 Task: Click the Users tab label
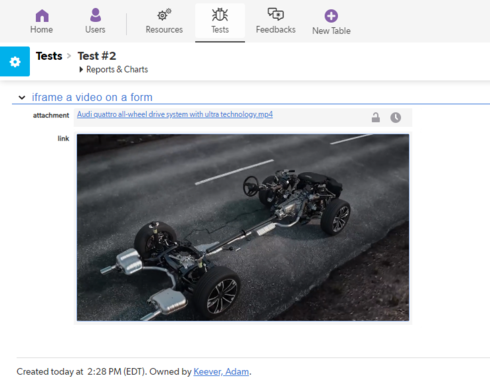pos(95,30)
